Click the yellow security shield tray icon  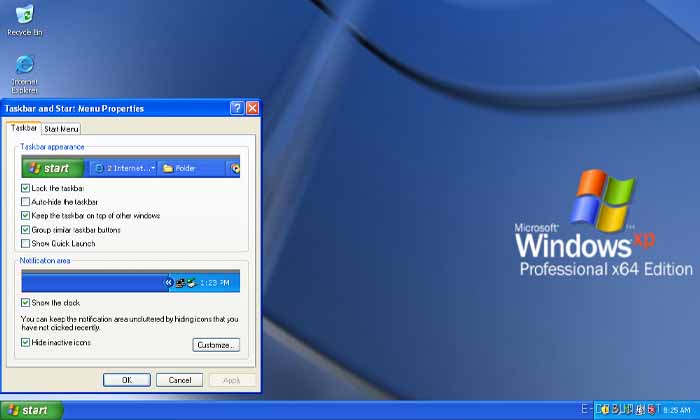tap(605, 410)
